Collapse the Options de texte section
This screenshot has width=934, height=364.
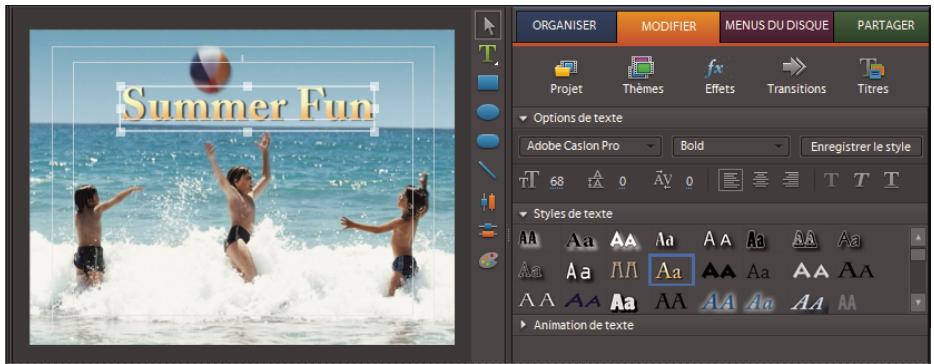point(523,119)
